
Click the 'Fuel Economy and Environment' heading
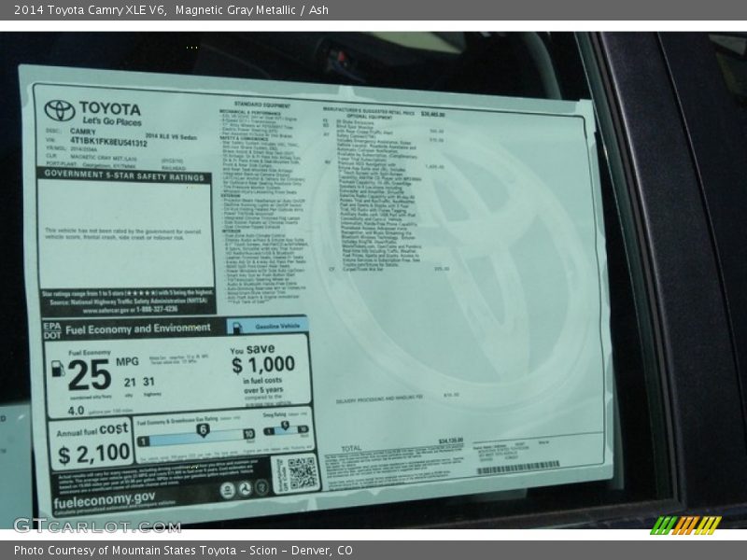point(137,329)
